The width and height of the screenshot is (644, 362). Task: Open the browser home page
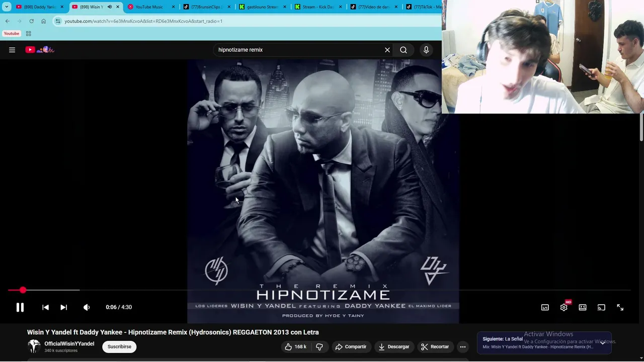click(x=43, y=21)
